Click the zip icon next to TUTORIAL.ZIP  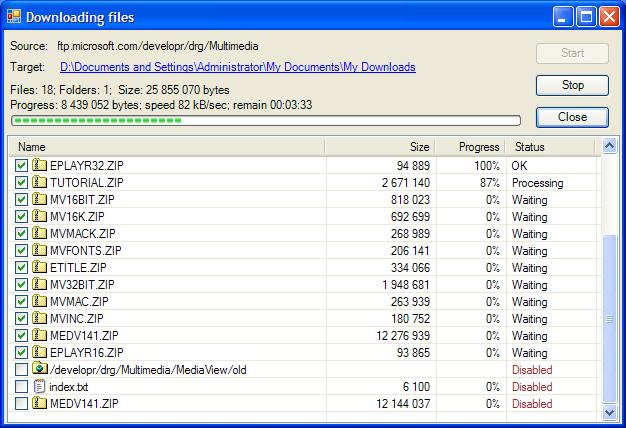(x=39, y=182)
